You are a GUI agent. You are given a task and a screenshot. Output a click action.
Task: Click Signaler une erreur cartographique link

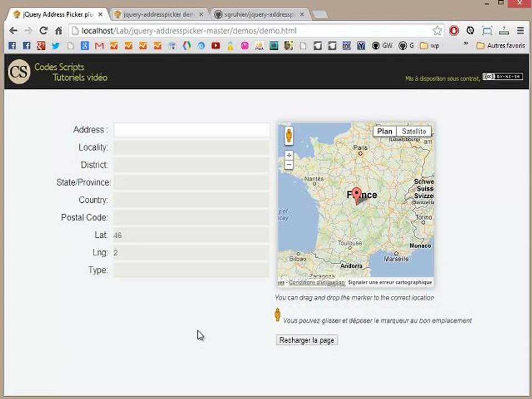click(390, 282)
